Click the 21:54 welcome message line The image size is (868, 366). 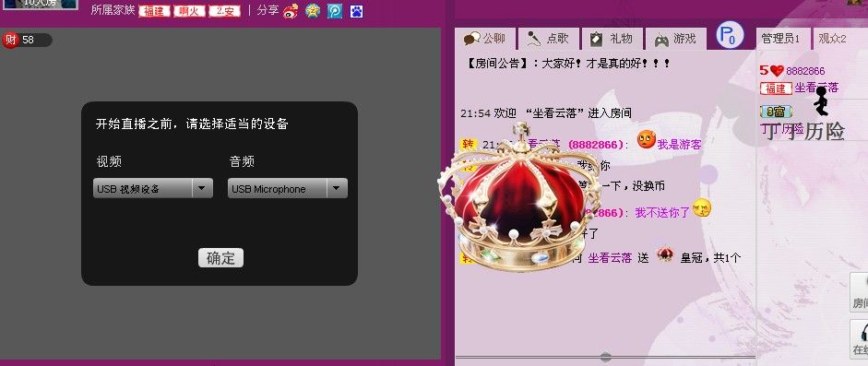[x=546, y=113]
